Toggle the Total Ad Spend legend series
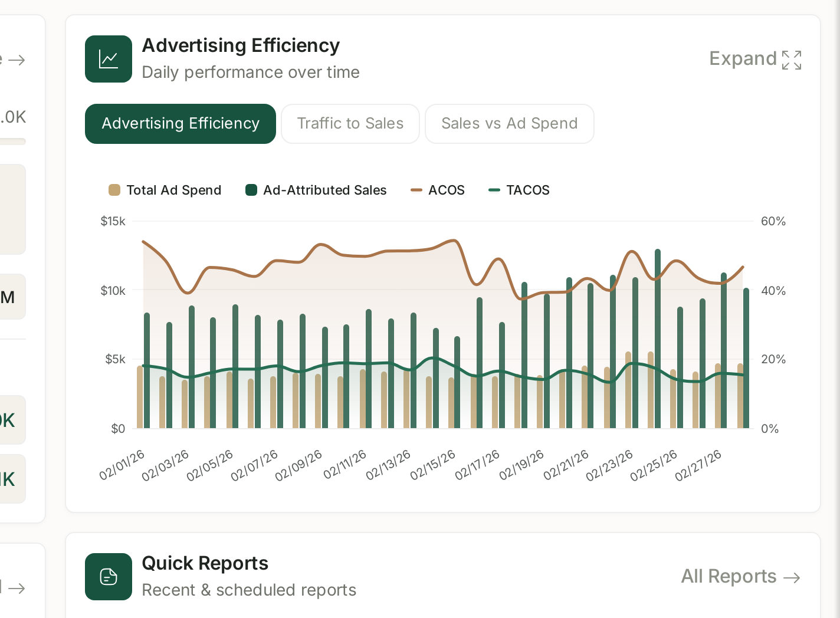This screenshot has width=840, height=618. 165,190
